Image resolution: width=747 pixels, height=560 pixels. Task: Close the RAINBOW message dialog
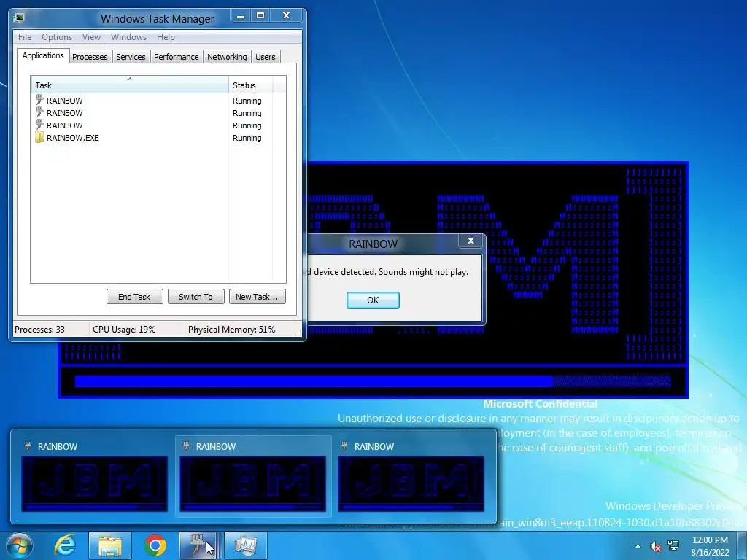(x=471, y=241)
